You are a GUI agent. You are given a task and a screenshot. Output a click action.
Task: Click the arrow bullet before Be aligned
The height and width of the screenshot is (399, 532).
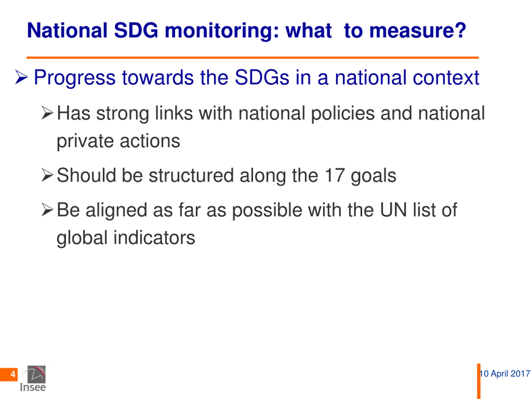tap(47, 209)
